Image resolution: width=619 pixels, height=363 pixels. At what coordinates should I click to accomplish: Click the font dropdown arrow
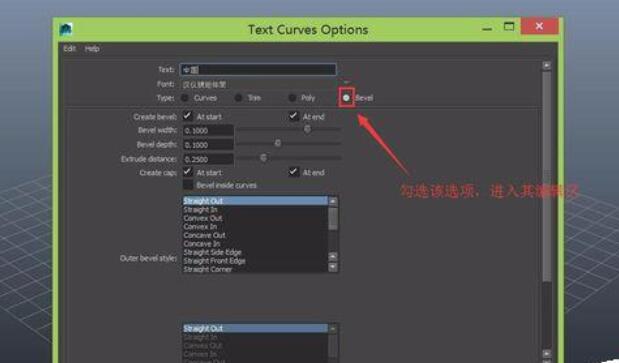[346, 82]
